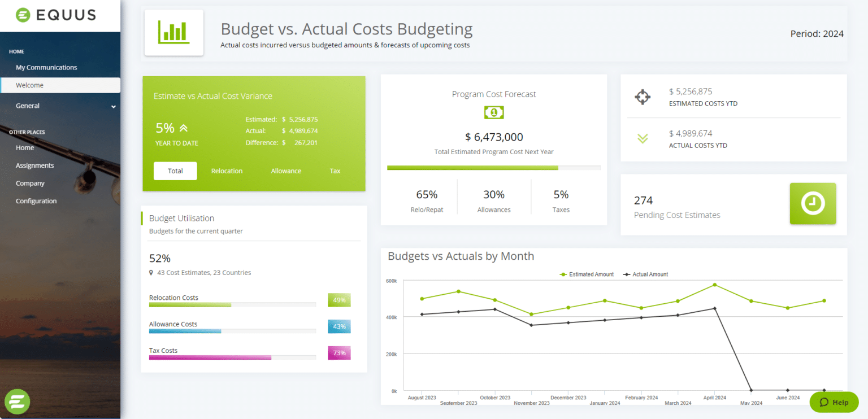
Task: Toggle the Total cost variance filter
Action: click(x=175, y=171)
